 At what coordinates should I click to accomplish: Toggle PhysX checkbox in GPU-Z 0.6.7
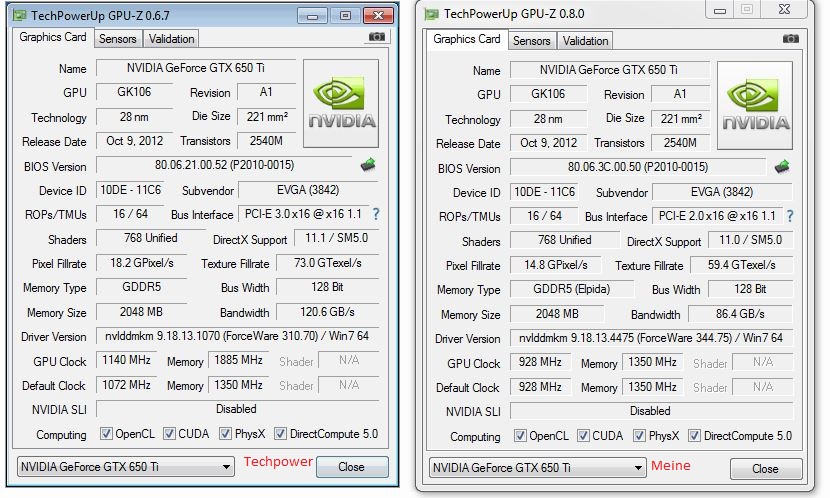[x=225, y=434]
